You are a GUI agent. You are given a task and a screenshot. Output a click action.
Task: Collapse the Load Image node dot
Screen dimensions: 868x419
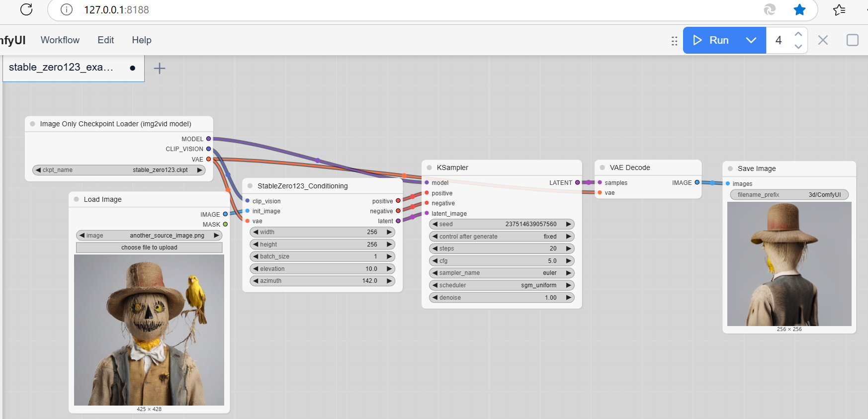tap(77, 199)
